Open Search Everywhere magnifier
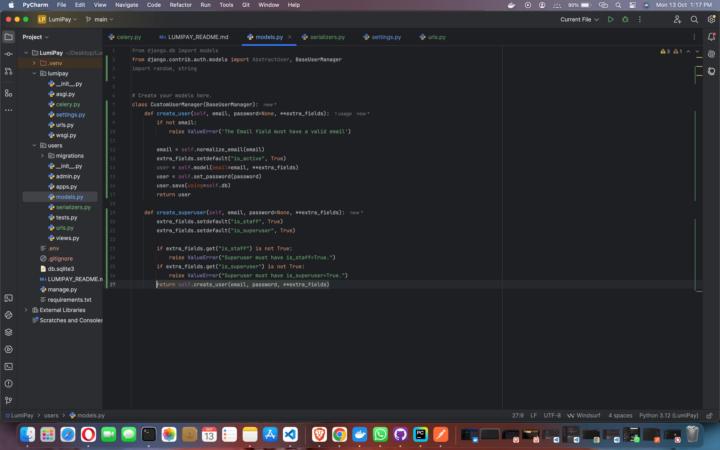The width and height of the screenshot is (720, 450). pos(694,19)
